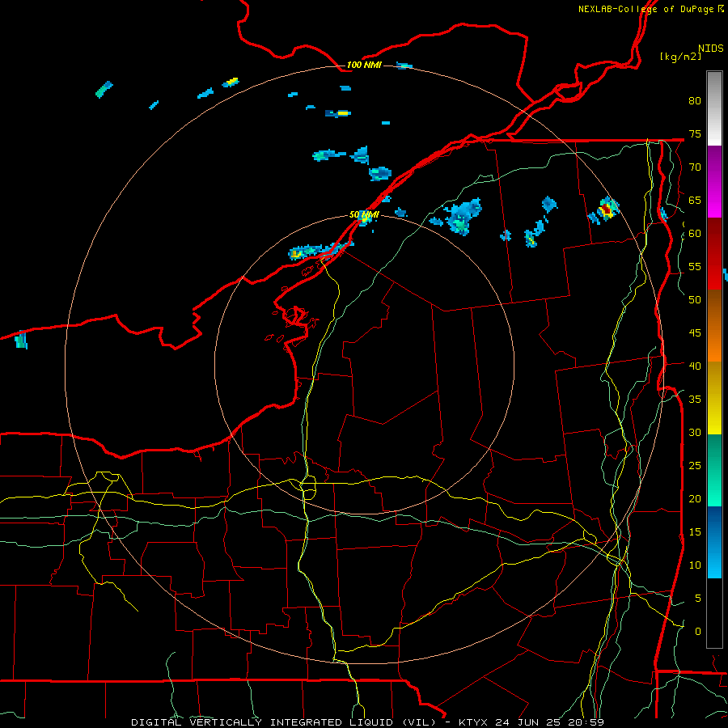Select the 5 value on the legend
Viewport: 728px width, 728px height.
[x=698, y=598]
